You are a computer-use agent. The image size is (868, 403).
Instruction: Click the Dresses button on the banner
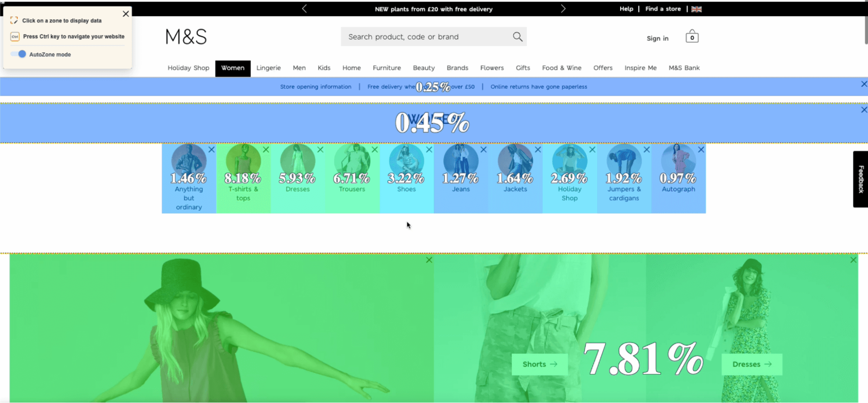point(752,364)
